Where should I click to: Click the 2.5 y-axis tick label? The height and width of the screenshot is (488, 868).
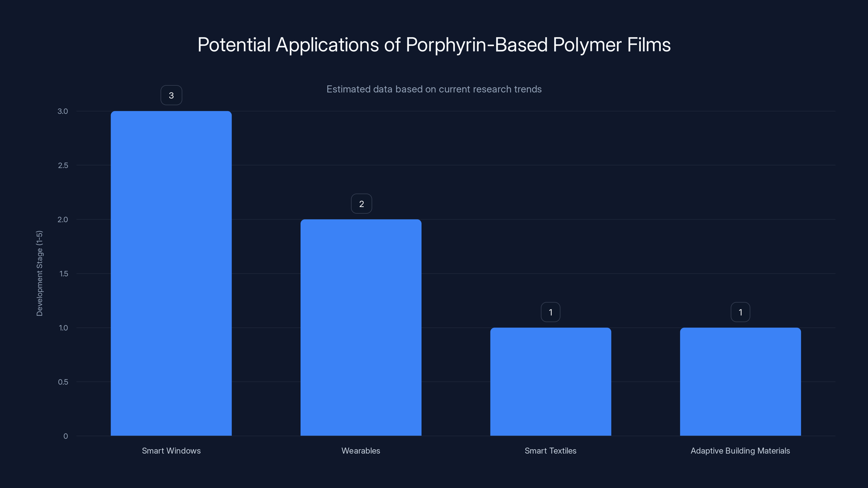tap(63, 165)
